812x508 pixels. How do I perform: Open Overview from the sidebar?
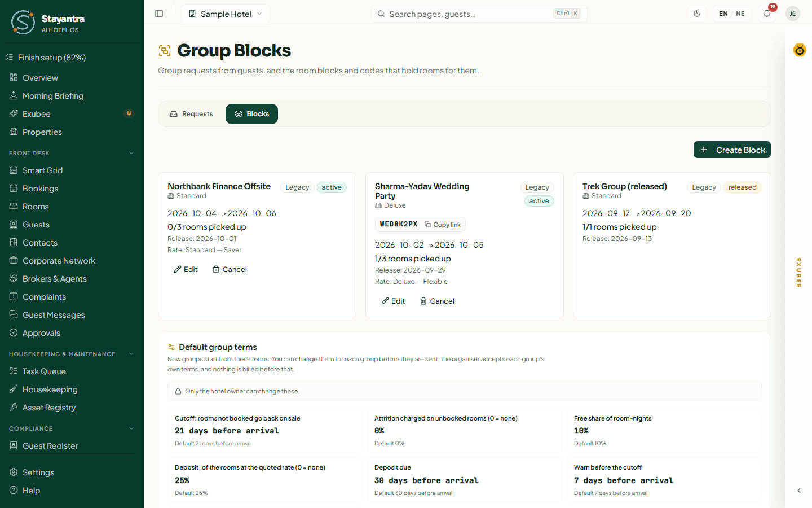[72, 78]
